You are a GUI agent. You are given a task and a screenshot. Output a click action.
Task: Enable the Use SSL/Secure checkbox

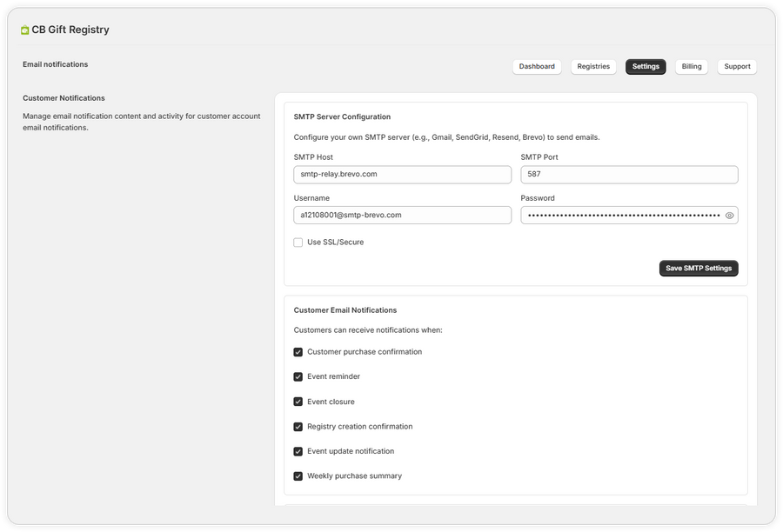click(298, 243)
